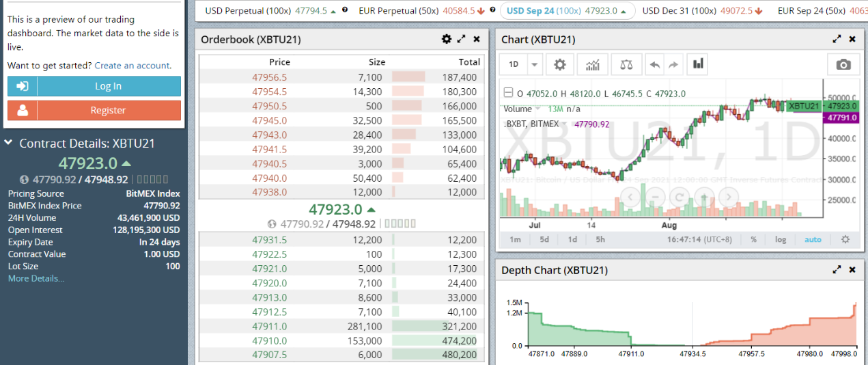The width and height of the screenshot is (868, 365).
Task: Take a chart snapshot with the camera icon
Action: pos(843,65)
